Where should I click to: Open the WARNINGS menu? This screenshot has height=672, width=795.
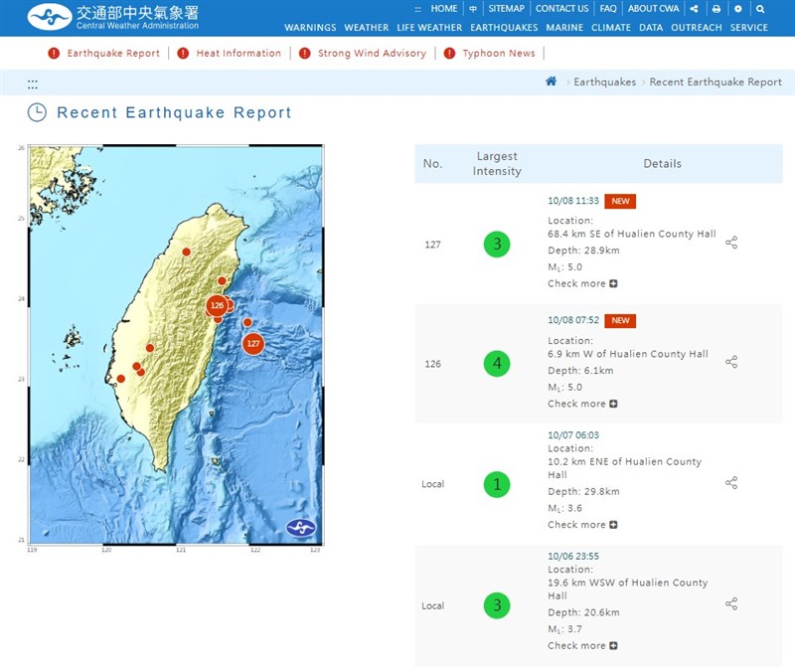coord(310,28)
